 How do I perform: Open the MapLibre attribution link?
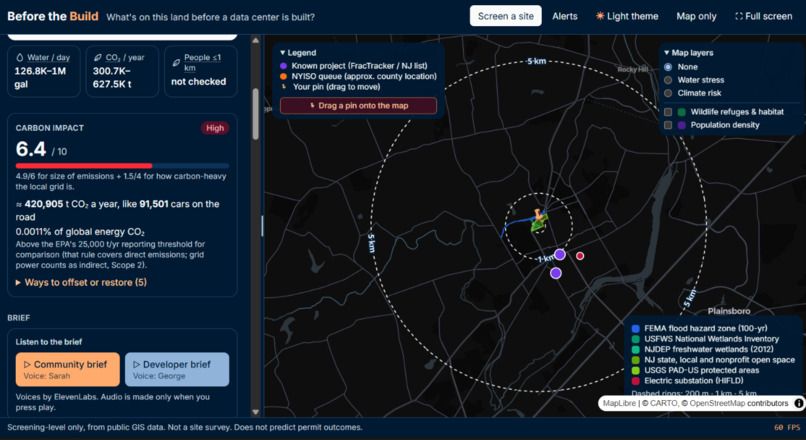pyautogui.click(x=619, y=404)
